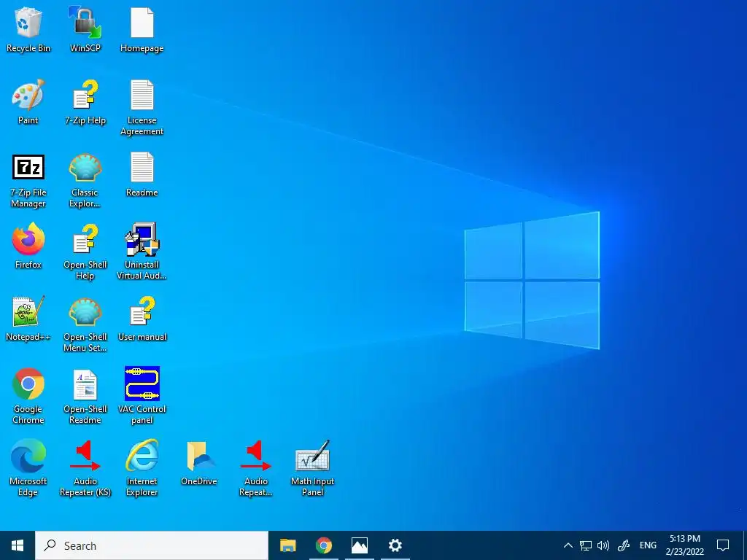
Task: Open the network status tray icon
Action: (x=586, y=545)
